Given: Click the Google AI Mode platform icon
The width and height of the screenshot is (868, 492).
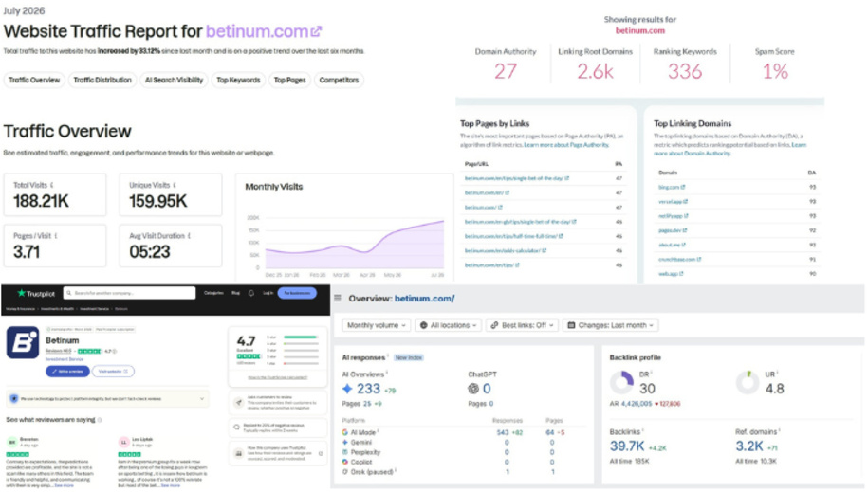Looking at the screenshot, I should pos(345,432).
